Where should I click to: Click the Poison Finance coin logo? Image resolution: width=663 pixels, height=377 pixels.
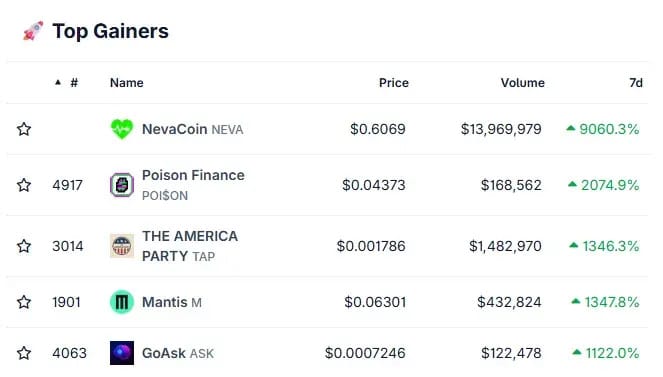(122, 185)
